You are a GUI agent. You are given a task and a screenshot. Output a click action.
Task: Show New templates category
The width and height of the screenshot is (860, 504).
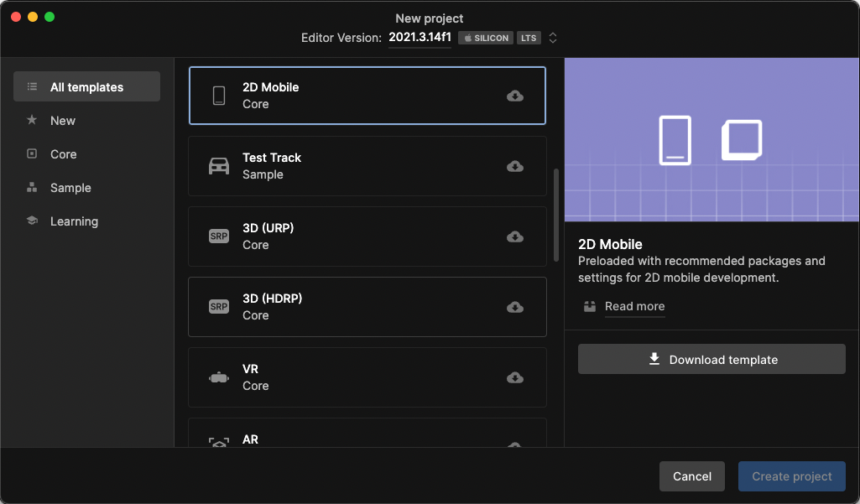86,120
